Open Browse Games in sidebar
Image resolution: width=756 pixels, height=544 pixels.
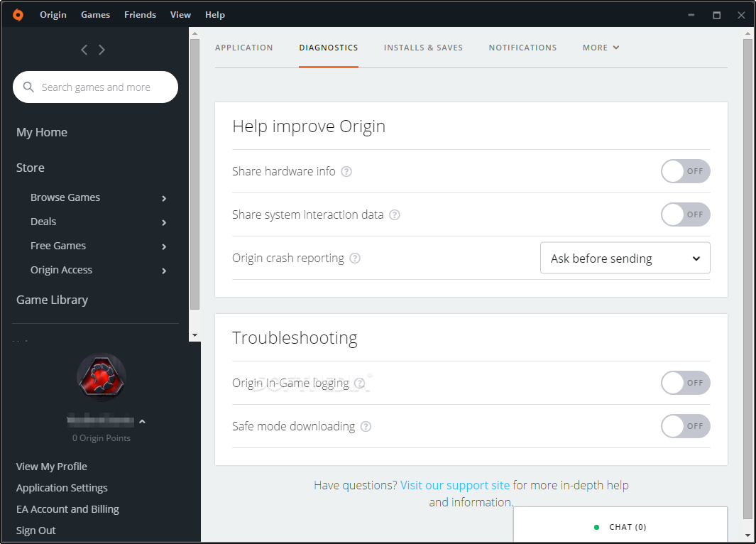[65, 197]
